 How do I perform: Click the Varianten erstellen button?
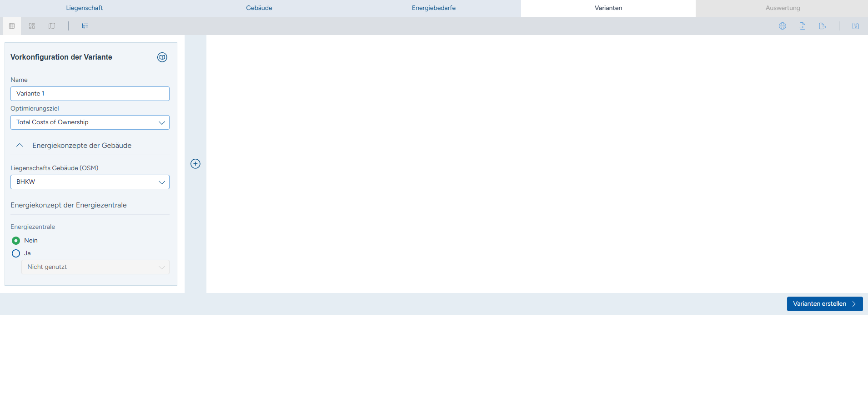(x=825, y=304)
